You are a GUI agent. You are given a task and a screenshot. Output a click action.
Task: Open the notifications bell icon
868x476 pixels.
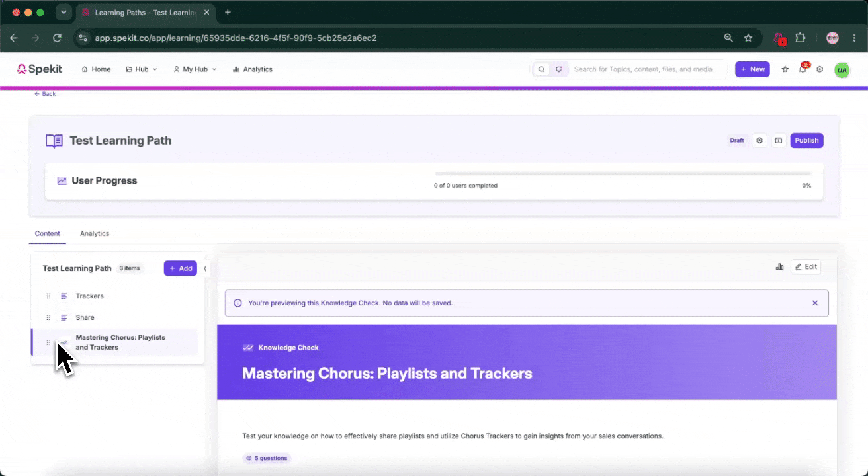[803, 69]
